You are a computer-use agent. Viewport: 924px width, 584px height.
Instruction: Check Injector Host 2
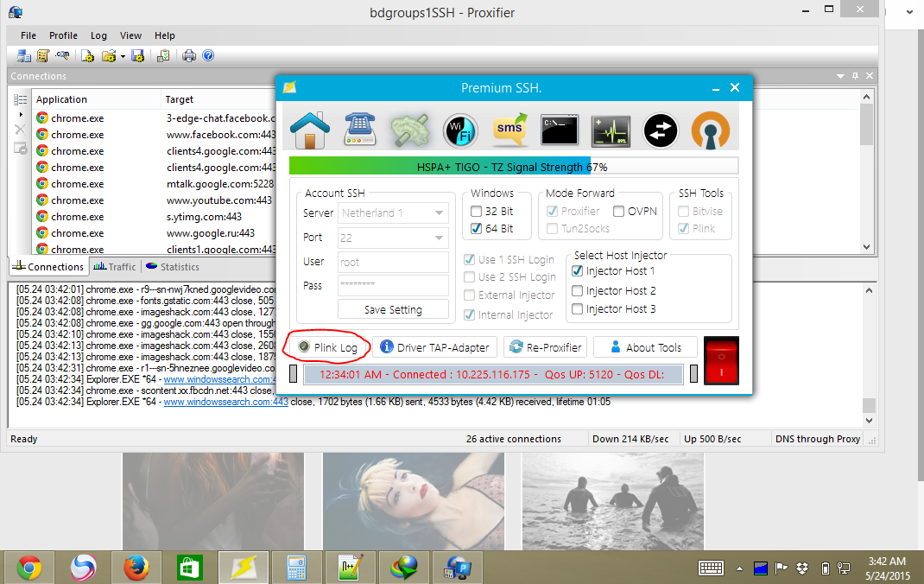578,290
